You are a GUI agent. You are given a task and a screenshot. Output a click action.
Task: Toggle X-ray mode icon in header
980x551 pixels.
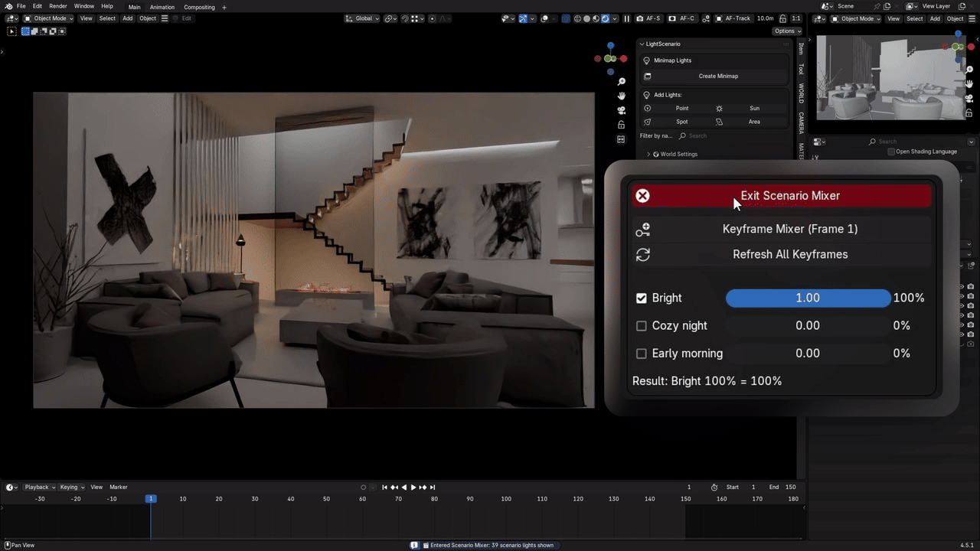point(565,18)
